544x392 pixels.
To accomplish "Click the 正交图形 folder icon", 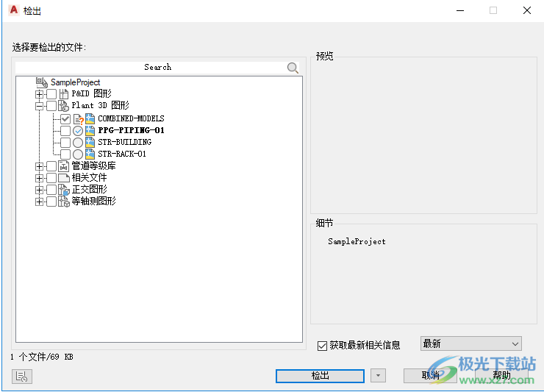I will point(64,190).
